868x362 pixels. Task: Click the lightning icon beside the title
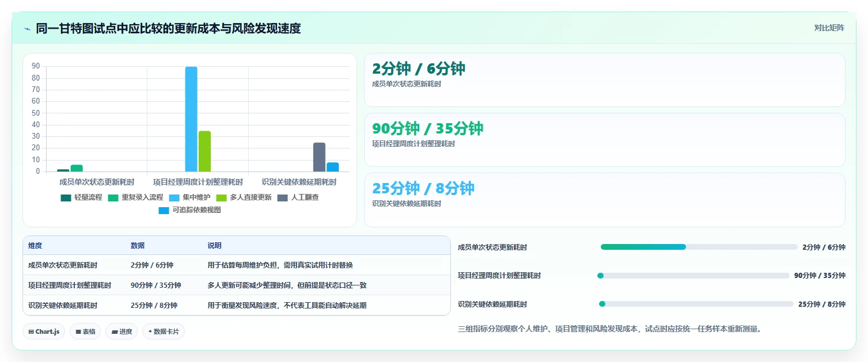tap(27, 28)
